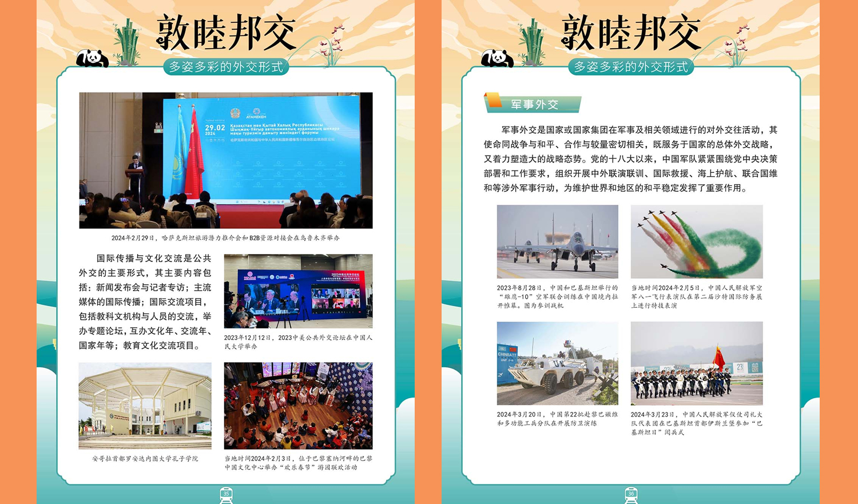Open the colored smoke aerobatic display photo
The height and width of the screenshot is (504, 858).
click(696, 241)
